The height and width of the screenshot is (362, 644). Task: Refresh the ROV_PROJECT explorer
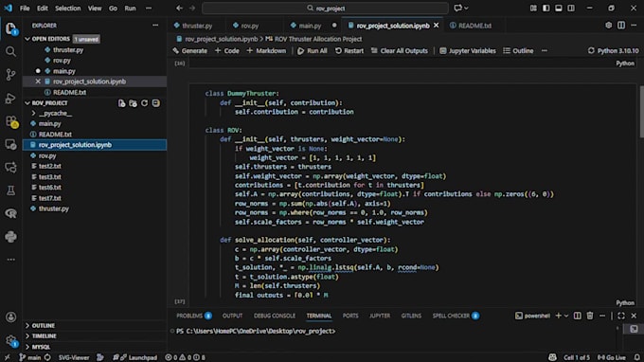145,103
